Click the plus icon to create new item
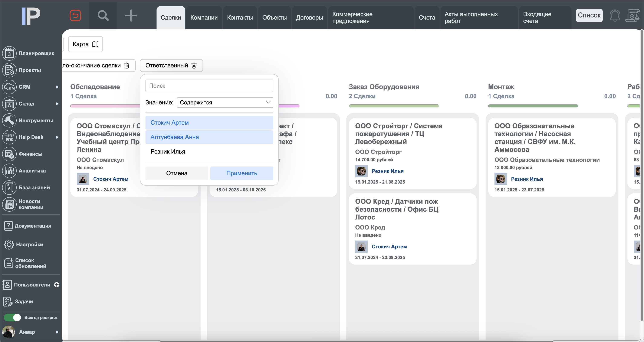The height and width of the screenshot is (342, 644). click(x=131, y=16)
